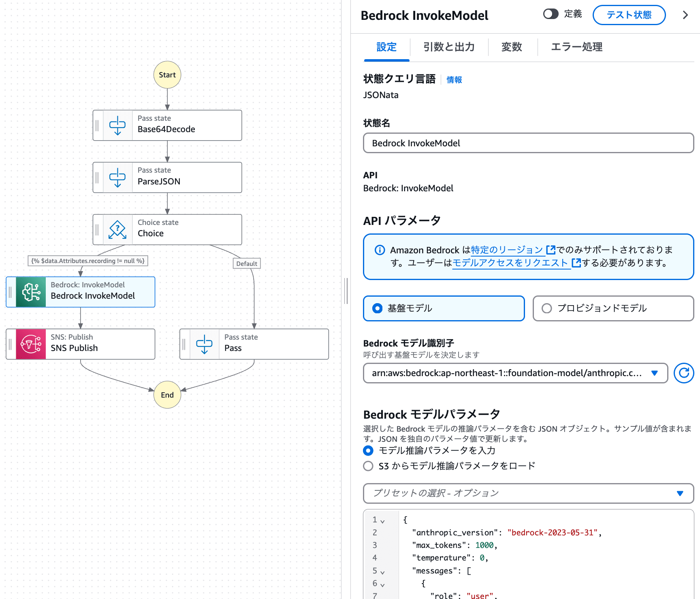Click the ParseJSON drag handle
This screenshot has width=700, height=599.
point(97,178)
